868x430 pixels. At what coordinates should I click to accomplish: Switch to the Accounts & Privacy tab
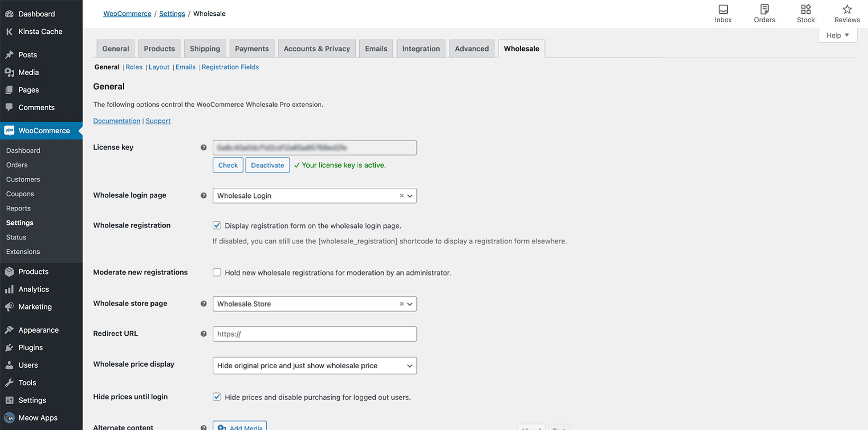(317, 49)
